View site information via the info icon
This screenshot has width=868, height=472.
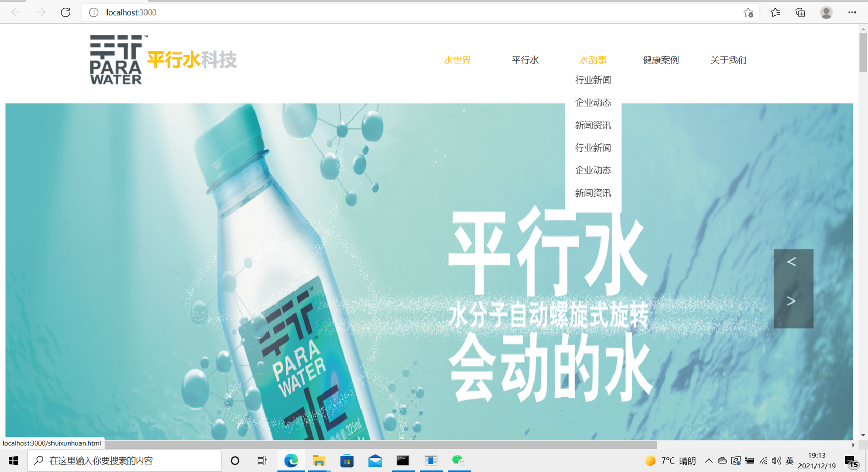[x=94, y=12]
